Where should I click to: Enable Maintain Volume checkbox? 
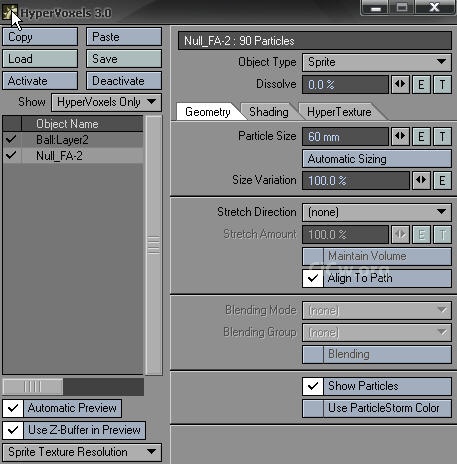[x=313, y=256]
